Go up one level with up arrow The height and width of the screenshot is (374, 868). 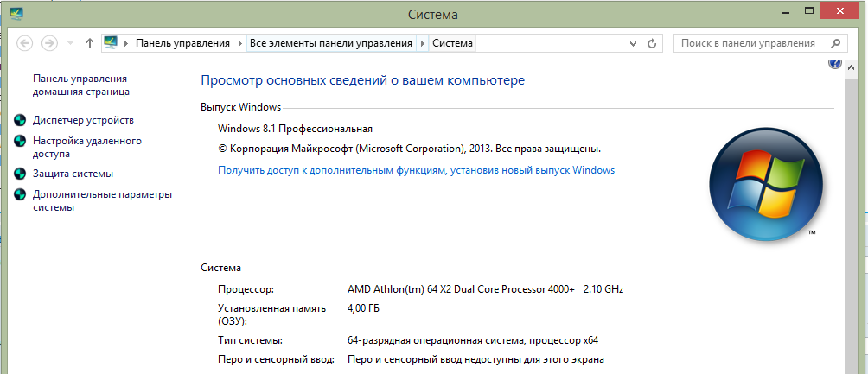[x=90, y=43]
